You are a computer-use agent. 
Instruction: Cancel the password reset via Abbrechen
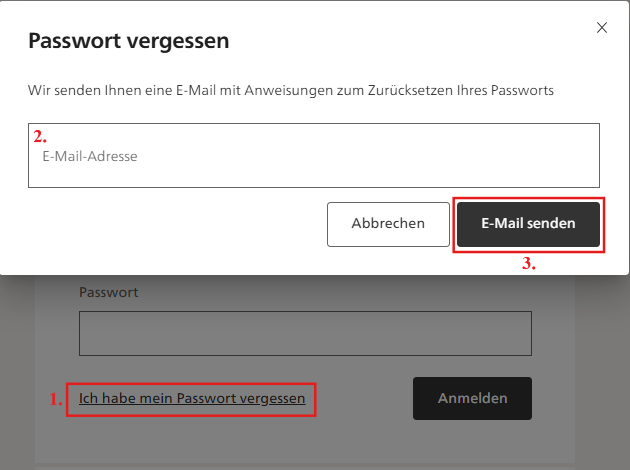point(388,224)
